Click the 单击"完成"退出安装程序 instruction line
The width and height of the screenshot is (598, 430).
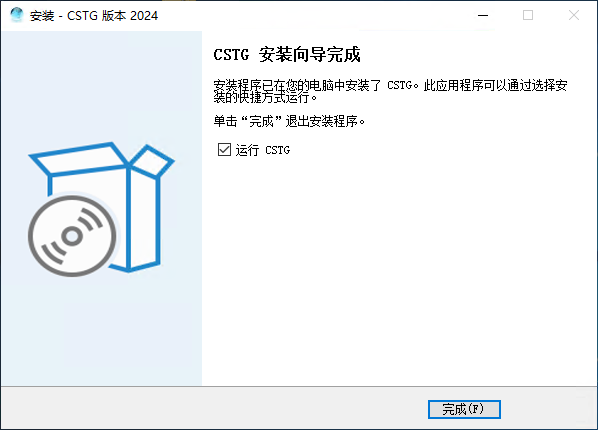pyautogui.click(x=289, y=121)
